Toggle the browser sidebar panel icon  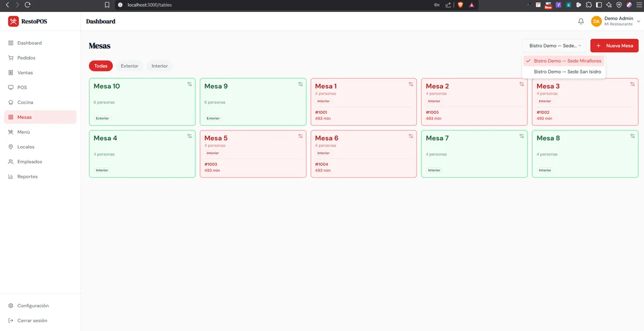599,4
